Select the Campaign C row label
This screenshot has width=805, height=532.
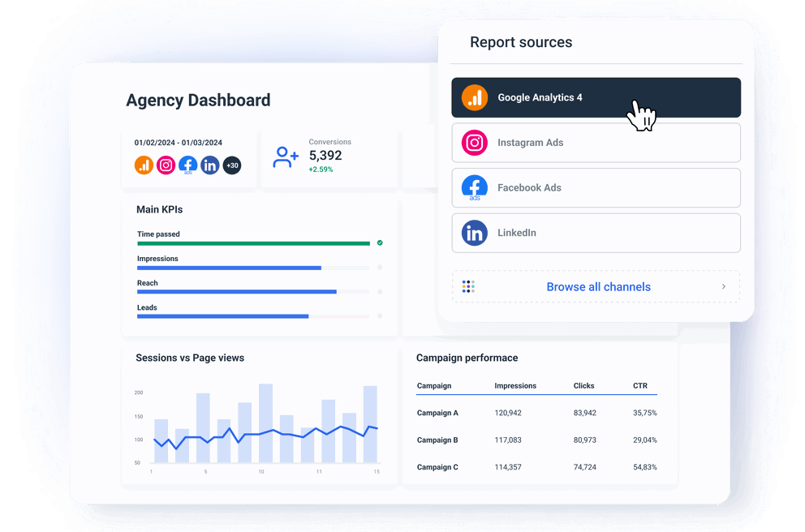point(437,467)
